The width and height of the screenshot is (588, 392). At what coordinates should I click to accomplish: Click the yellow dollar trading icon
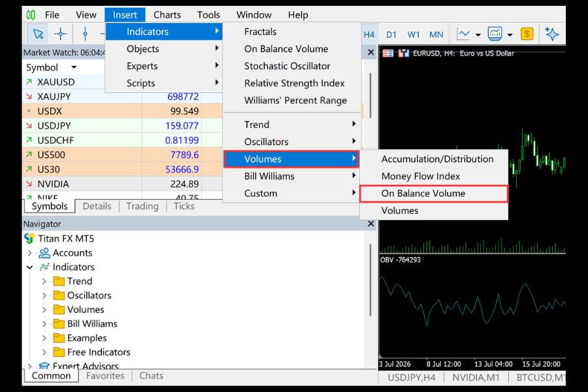pyautogui.click(x=527, y=34)
